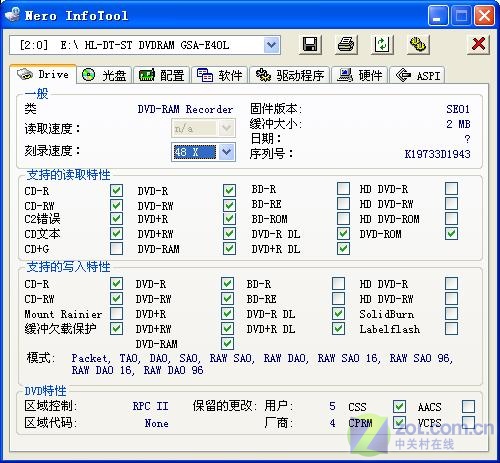Toggle DVD-RAM read feature checkbox

coord(229,249)
